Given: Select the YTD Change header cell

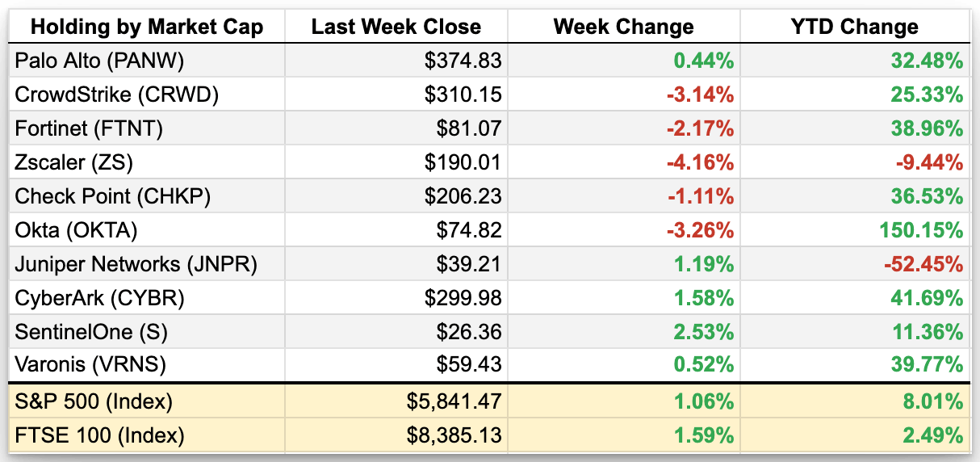Looking at the screenshot, I should (854, 27).
